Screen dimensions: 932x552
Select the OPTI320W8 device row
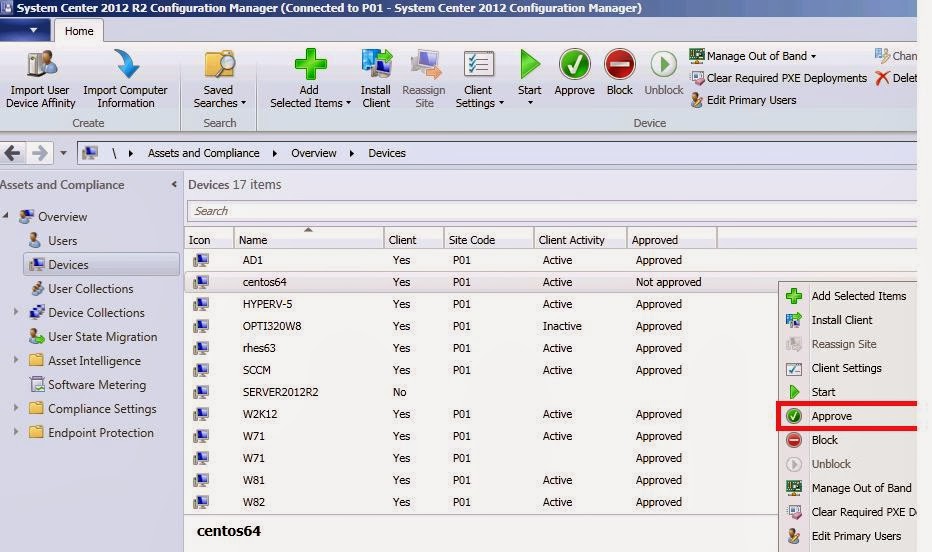point(481,326)
